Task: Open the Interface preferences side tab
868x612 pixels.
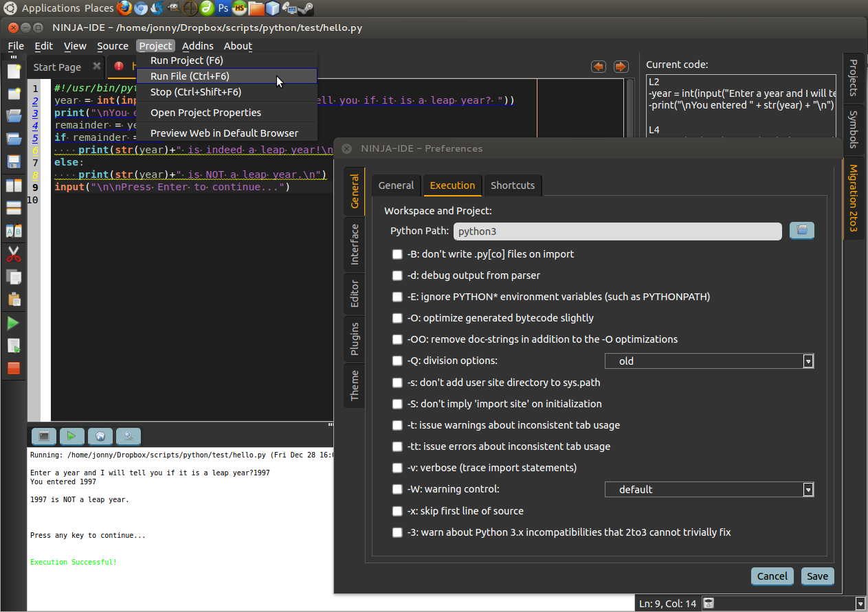Action: pyautogui.click(x=355, y=244)
